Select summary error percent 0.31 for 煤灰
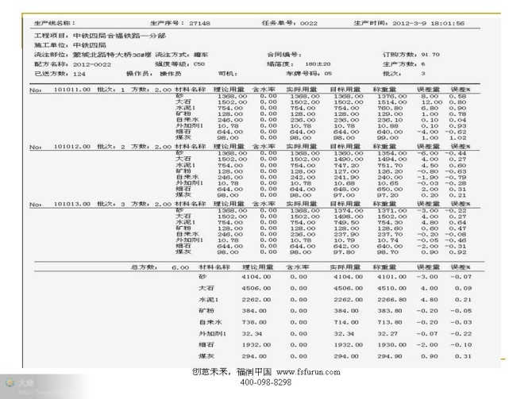Viewport: 532px width, 399px height. (x=463, y=357)
